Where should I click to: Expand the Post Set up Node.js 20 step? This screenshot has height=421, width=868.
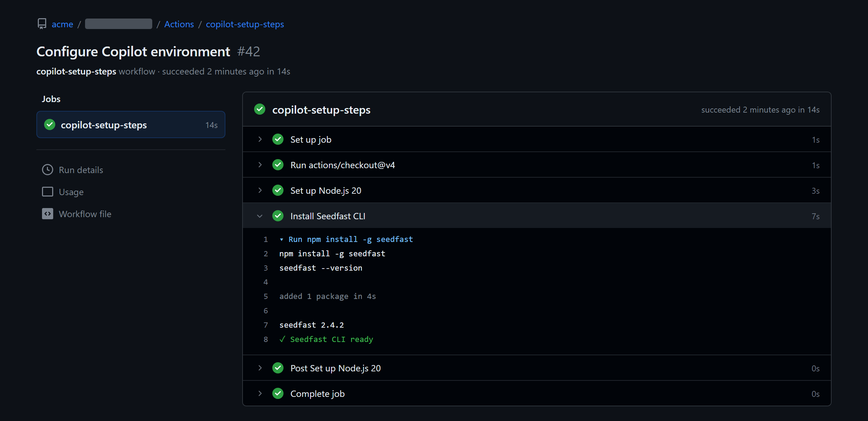(x=260, y=368)
